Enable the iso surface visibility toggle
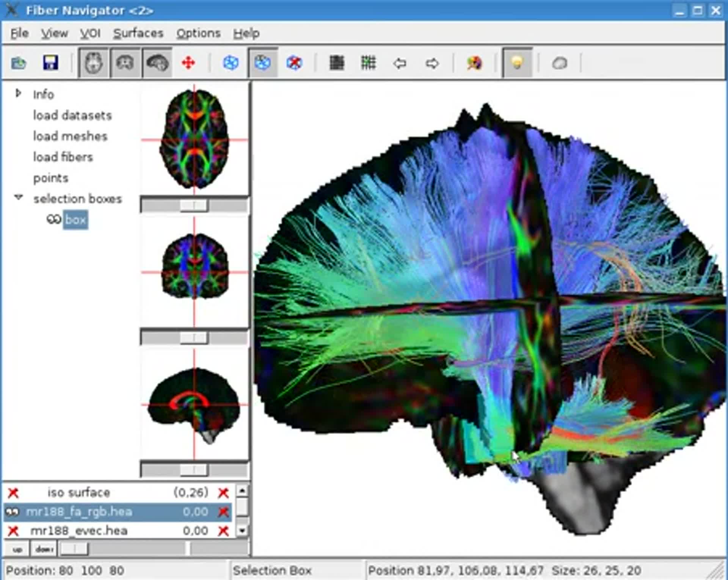Image resolution: width=728 pixels, height=580 pixels. pyautogui.click(x=14, y=492)
